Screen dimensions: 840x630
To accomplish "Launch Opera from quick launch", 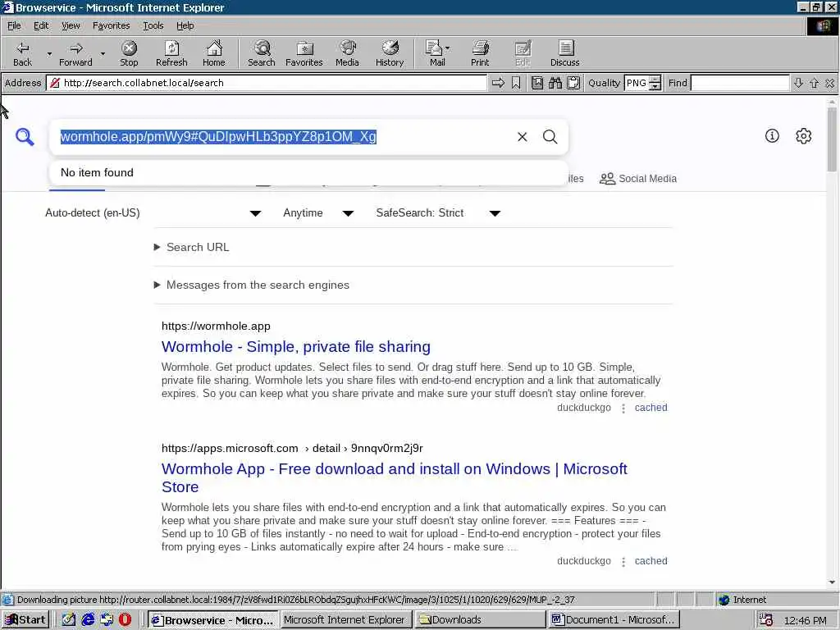I will coord(125,620).
